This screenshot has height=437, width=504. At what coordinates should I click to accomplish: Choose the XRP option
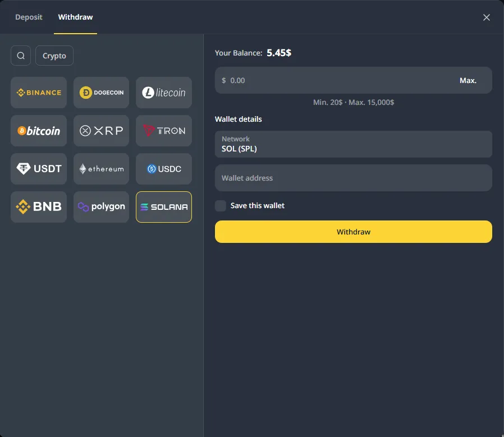pos(101,131)
